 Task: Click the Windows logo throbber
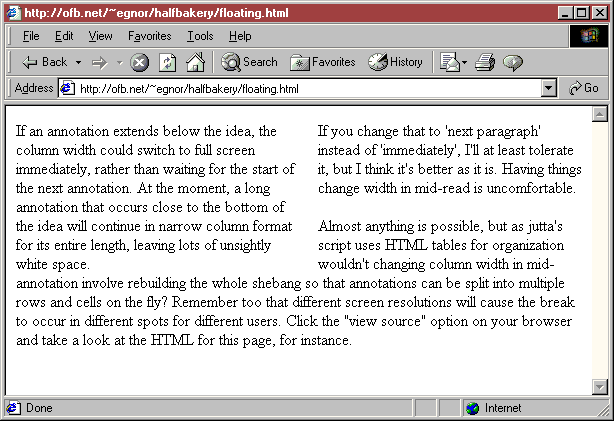pos(589,36)
